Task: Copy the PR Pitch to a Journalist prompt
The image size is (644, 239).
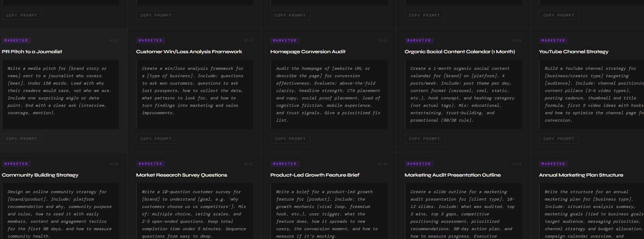Action: [x=22, y=139]
